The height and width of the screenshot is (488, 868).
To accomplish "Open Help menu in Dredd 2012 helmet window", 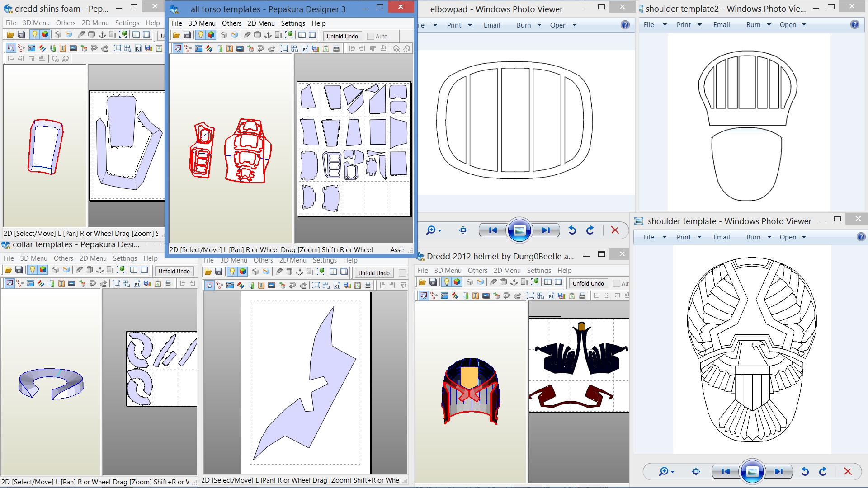I will (565, 270).
